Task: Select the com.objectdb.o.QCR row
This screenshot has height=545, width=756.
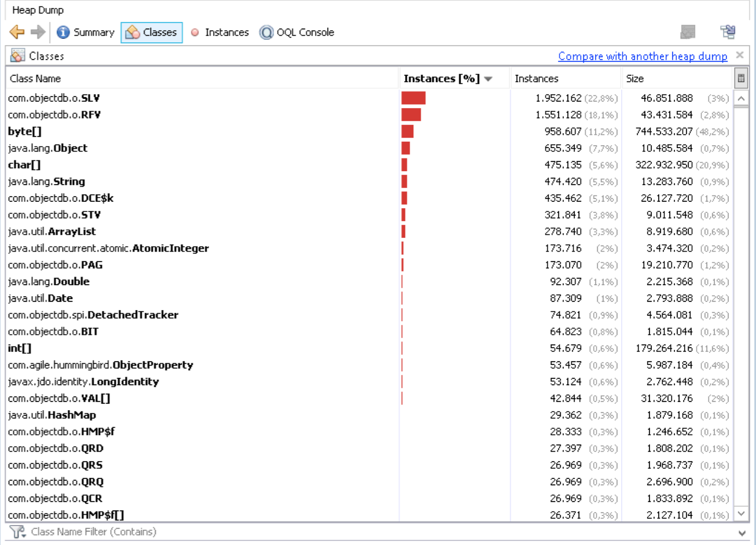Action: coord(370,499)
